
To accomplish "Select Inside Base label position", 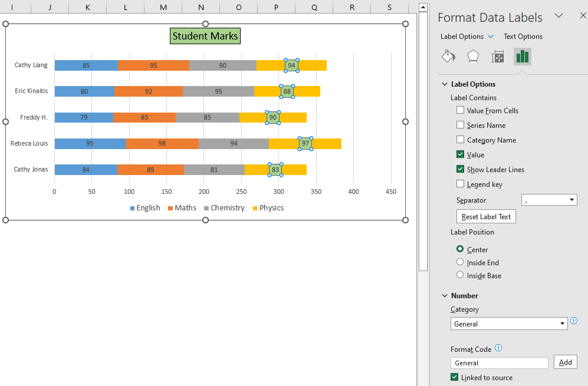I will click(x=460, y=275).
